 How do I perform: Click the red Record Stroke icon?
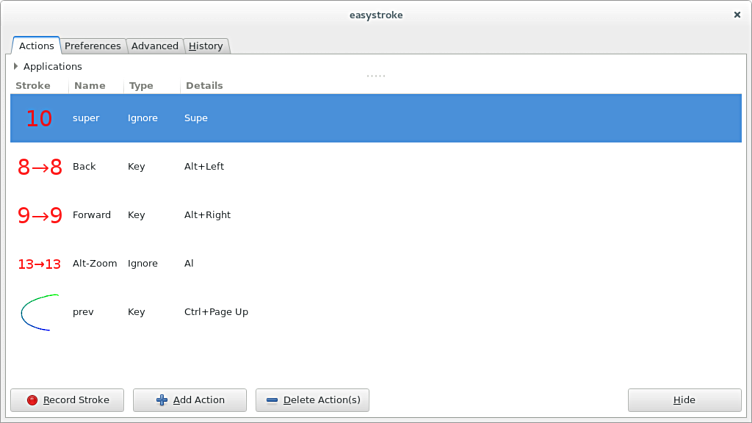coord(32,400)
